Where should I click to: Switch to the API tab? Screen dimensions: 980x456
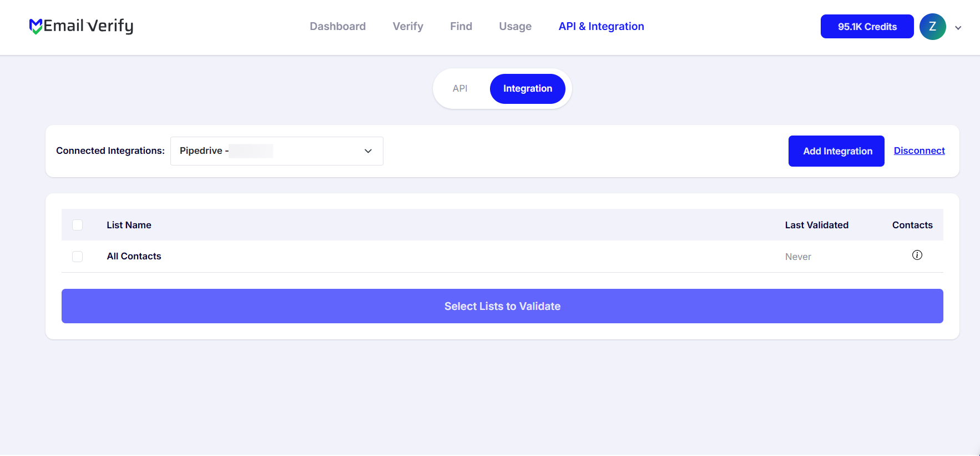tap(460, 88)
